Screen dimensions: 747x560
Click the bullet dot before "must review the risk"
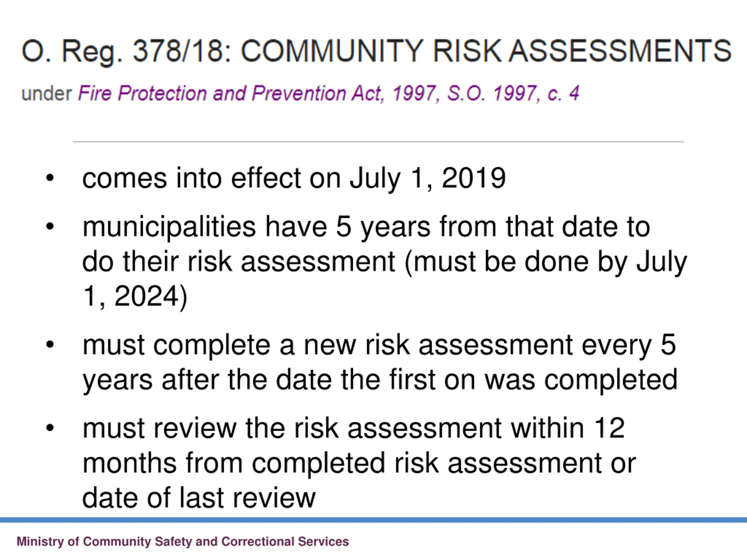[50, 428]
